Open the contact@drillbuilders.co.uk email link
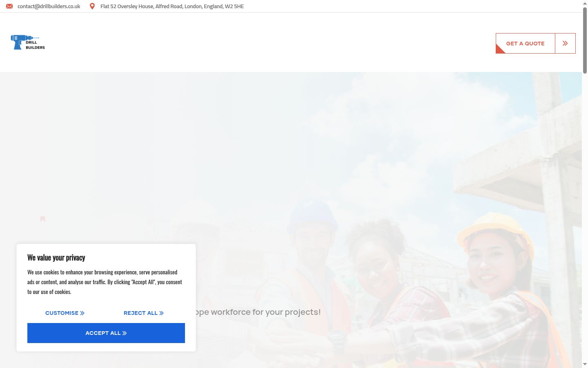This screenshot has width=588, height=368. coord(49,6)
